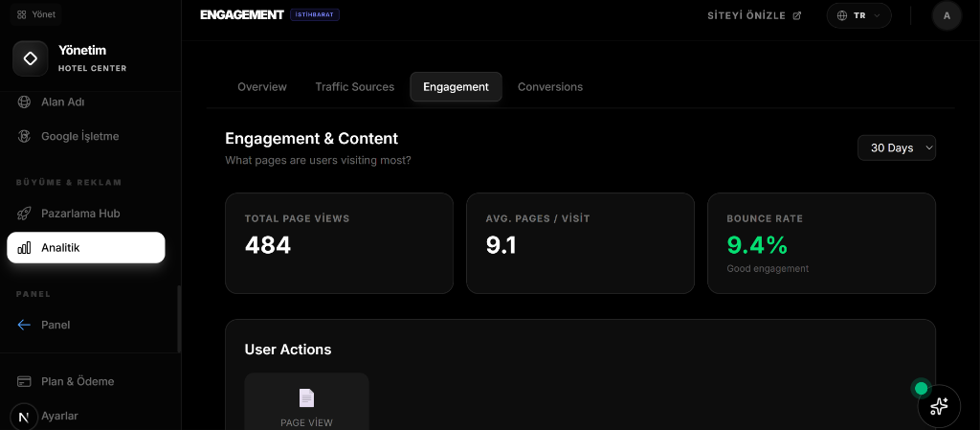Viewport: 980px width, 430px height.
Task: Click the Siteyi Önizle link
Action: click(x=754, y=15)
